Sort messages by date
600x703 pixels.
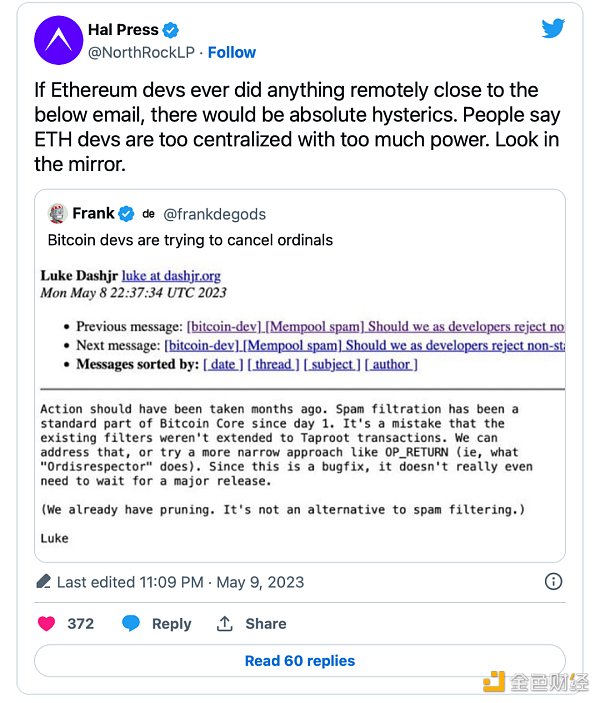(222, 364)
